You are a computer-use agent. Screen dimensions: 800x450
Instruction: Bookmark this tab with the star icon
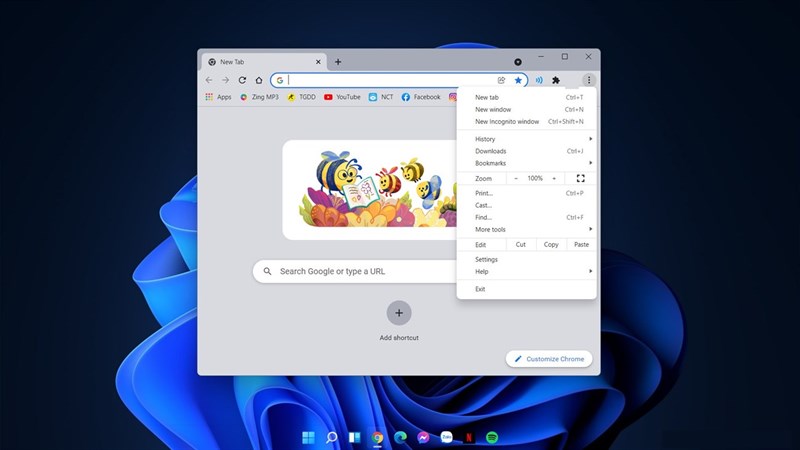(518, 80)
